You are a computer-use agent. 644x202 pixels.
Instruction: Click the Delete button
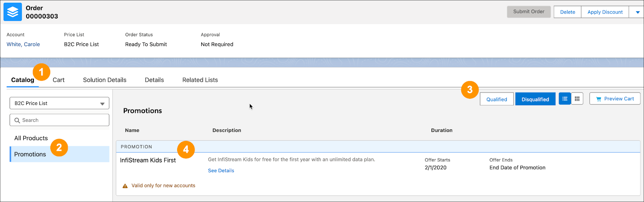568,12
